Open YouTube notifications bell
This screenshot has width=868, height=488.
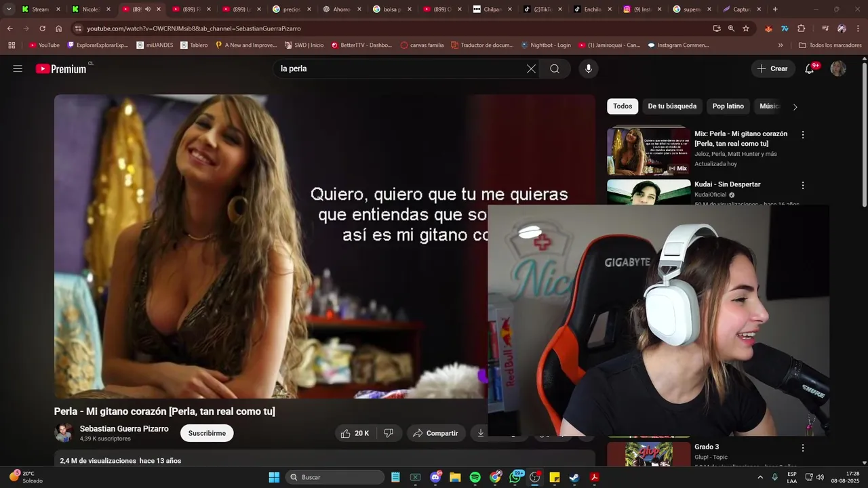[809, 68]
